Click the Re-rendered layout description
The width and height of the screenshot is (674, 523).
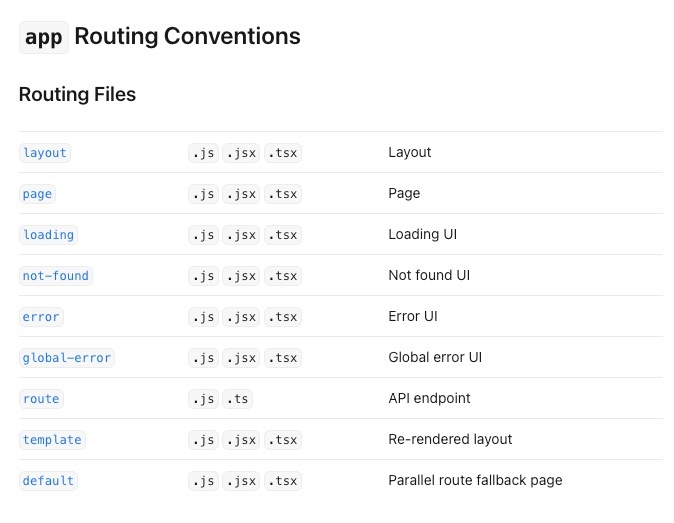[450, 439]
